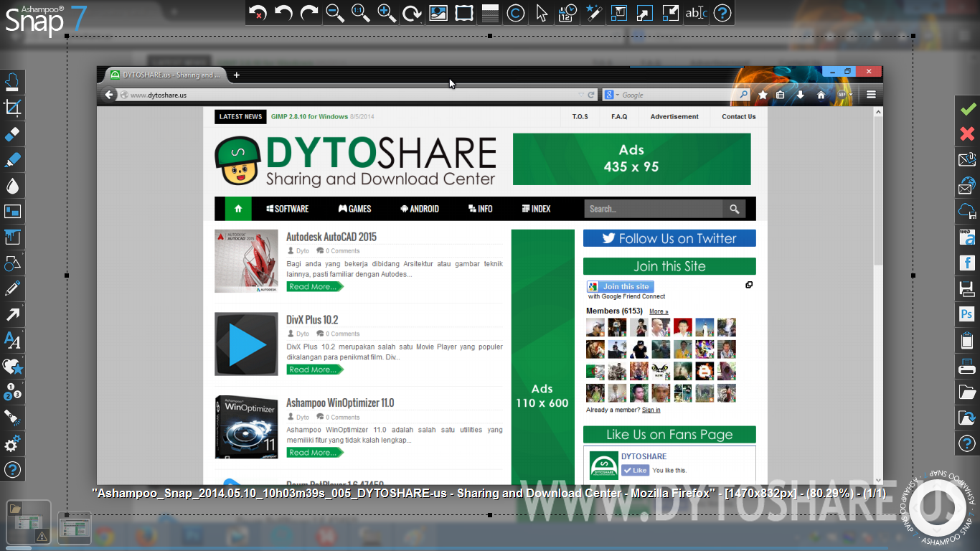Add a frame border to the capture

tap(464, 12)
